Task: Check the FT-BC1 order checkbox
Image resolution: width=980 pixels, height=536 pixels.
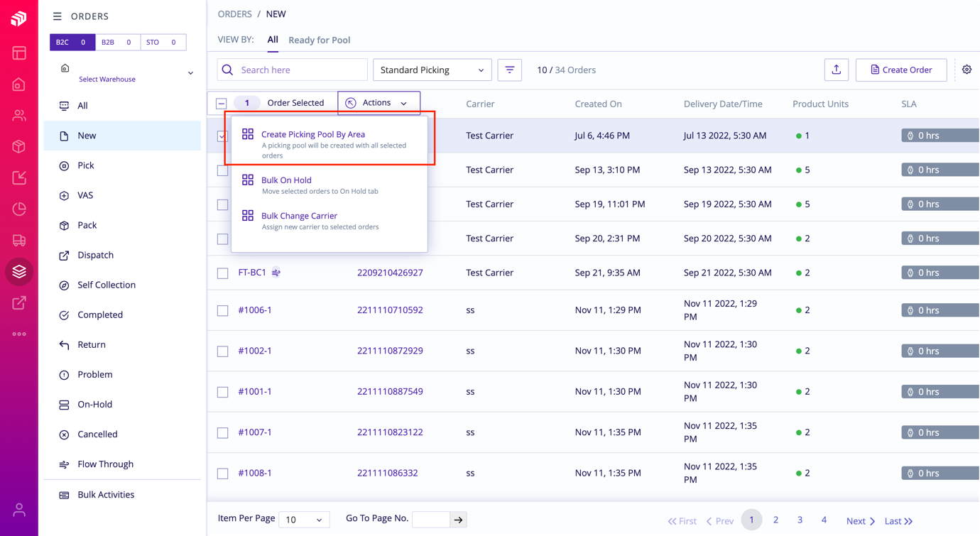Action: (223, 273)
